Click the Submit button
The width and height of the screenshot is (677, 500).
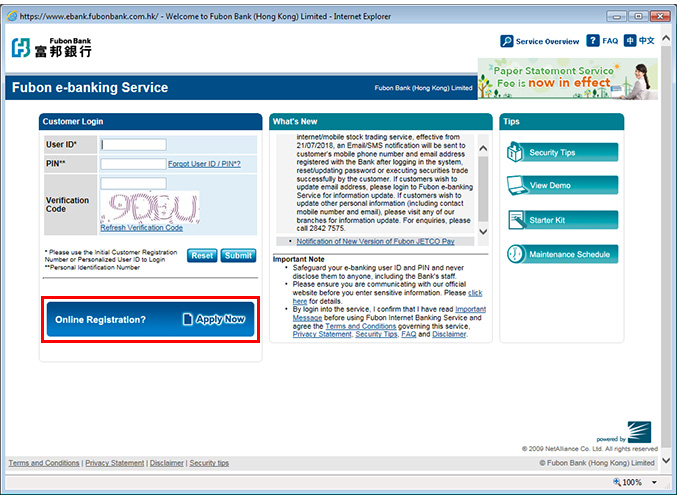click(238, 256)
